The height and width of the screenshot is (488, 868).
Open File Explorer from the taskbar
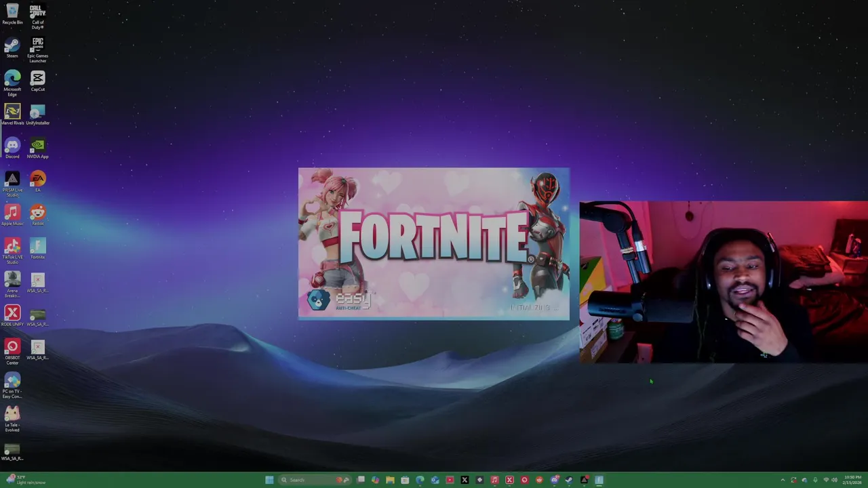pyautogui.click(x=390, y=480)
